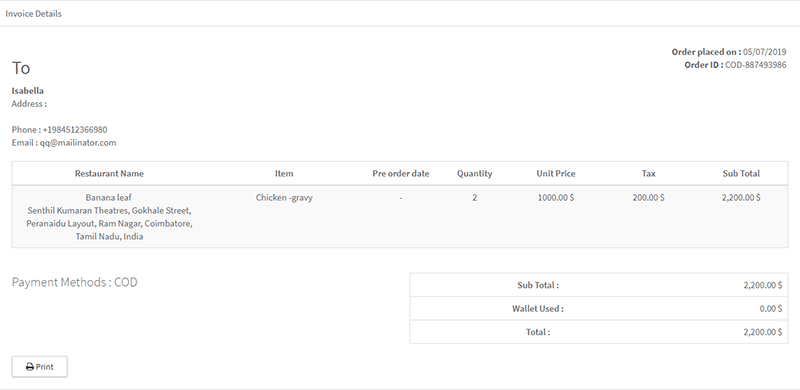Image resolution: width=800 pixels, height=390 pixels.
Task: Select order date 05/07/2019
Action: pyautogui.click(x=764, y=52)
